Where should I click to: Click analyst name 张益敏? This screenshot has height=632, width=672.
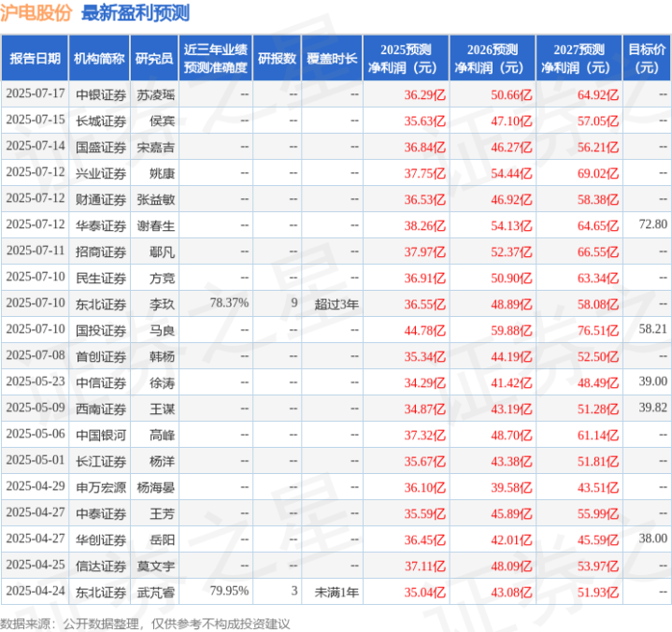(155, 199)
